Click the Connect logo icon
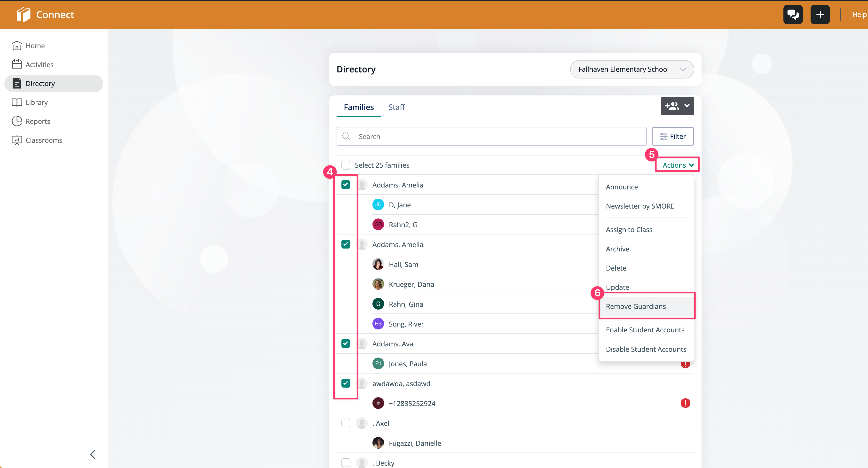This screenshot has width=868, height=468. coord(23,15)
